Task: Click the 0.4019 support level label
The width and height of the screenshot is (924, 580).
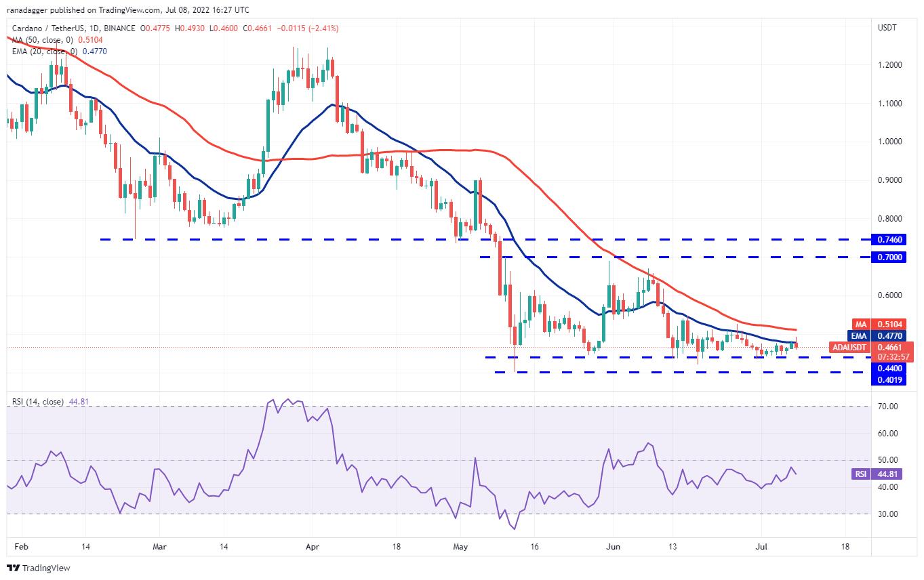Action: (x=889, y=379)
